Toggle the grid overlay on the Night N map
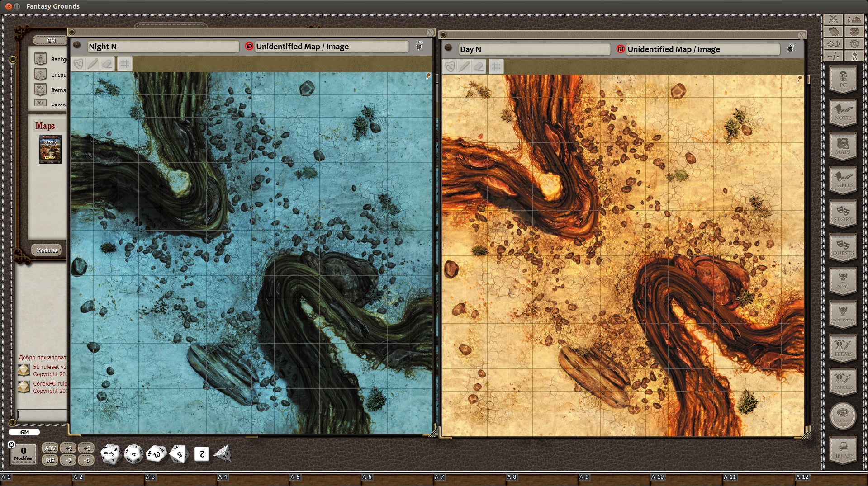The height and width of the screenshot is (486, 868). 124,64
